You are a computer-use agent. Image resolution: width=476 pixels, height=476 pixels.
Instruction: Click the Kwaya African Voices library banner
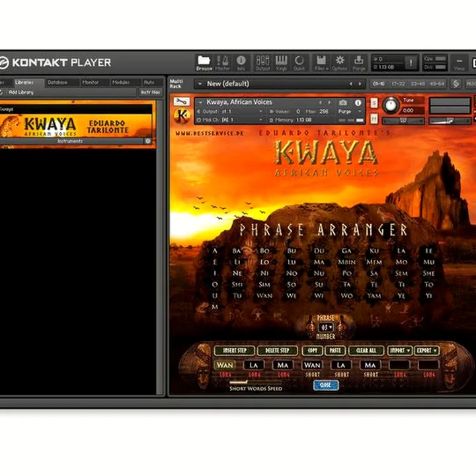pyautogui.click(x=76, y=126)
